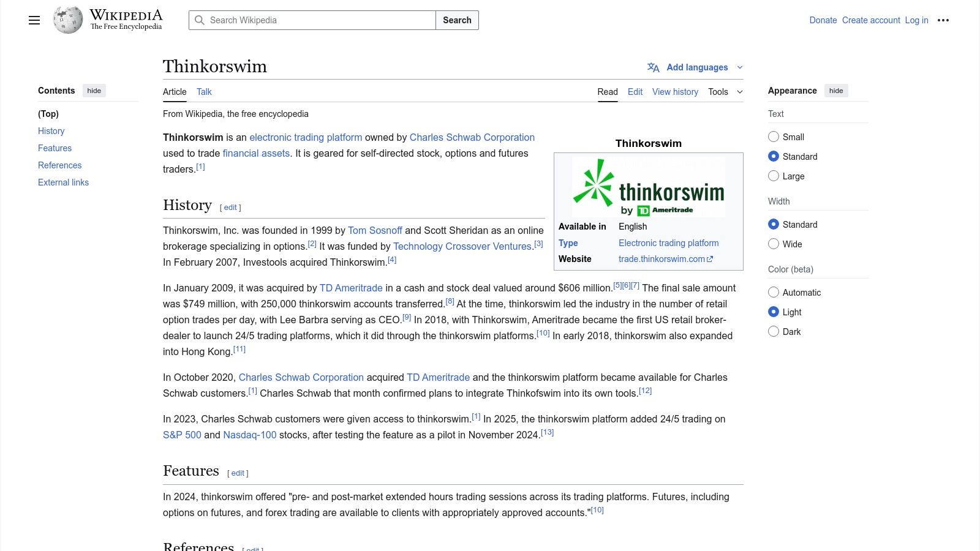
Task: Select Small text size
Action: [x=774, y=137]
